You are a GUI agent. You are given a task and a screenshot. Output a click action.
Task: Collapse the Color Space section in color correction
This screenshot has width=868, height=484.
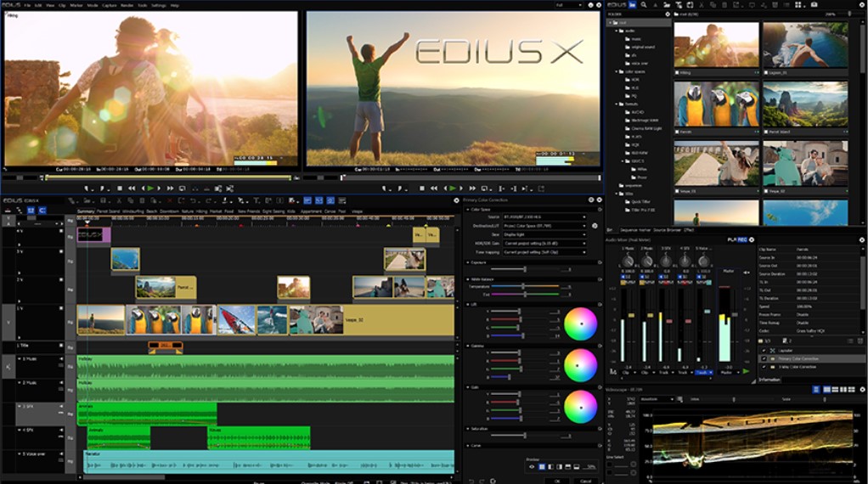point(467,210)
